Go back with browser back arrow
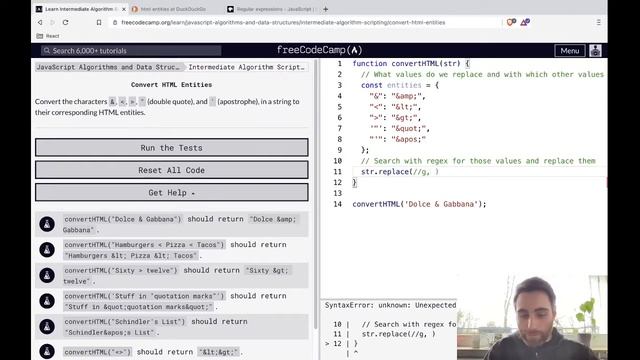The height and width of the screenshot is (360, 640). [40, 22]
